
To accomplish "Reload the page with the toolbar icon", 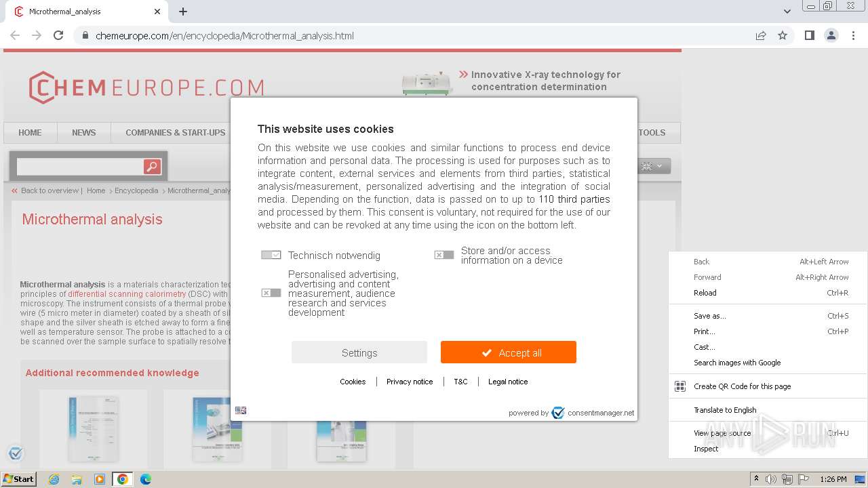I will [x=58, y=35].
